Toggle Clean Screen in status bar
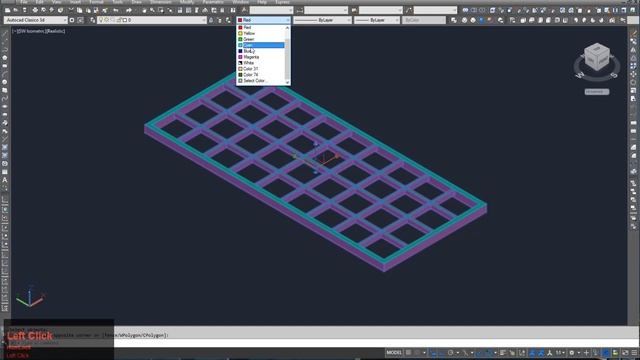Screen dimensions: 640x360 625,353
